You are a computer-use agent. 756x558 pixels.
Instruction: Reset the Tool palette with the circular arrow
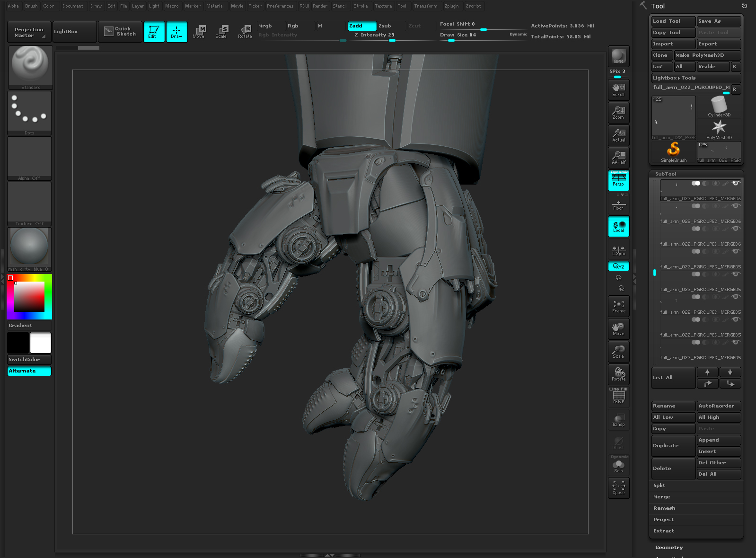[744, 6]
